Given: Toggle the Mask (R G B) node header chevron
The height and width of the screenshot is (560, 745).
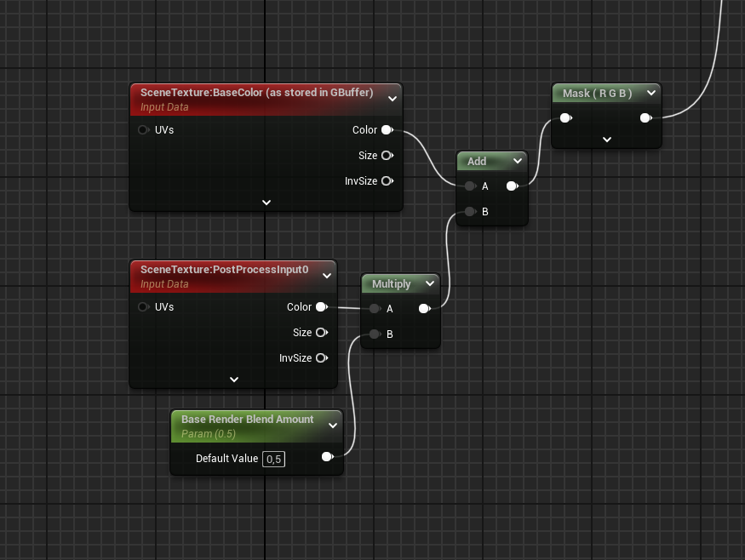Looking at the screenshot, I should [651, 93].
